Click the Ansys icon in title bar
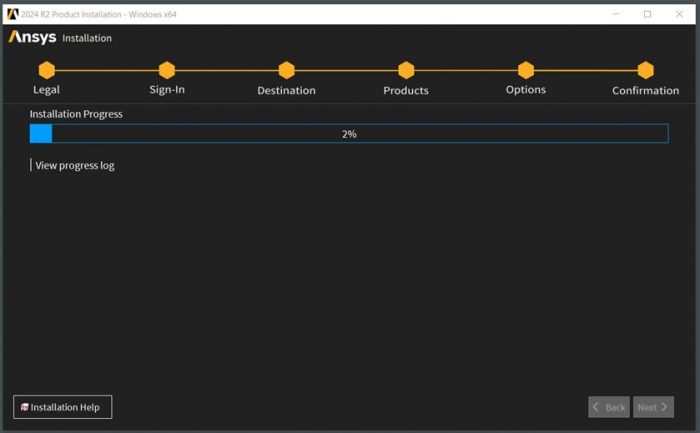This screenshot has height=433, width=700. click(12, 14)
